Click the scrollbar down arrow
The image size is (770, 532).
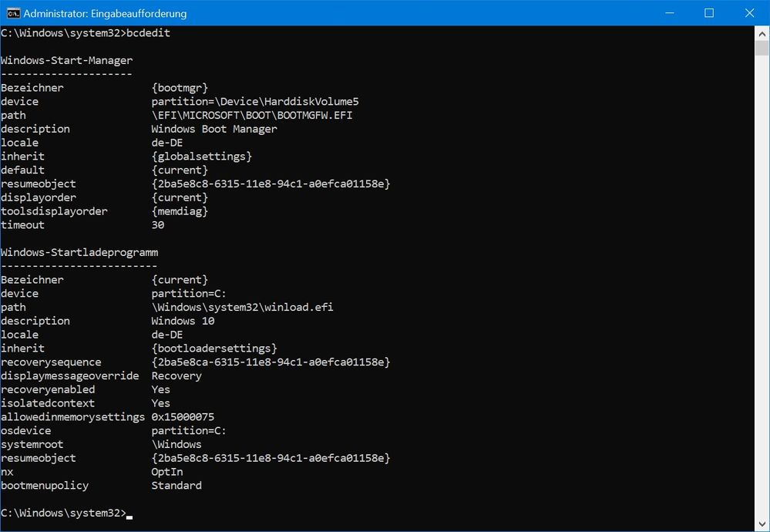coord(762,524)
